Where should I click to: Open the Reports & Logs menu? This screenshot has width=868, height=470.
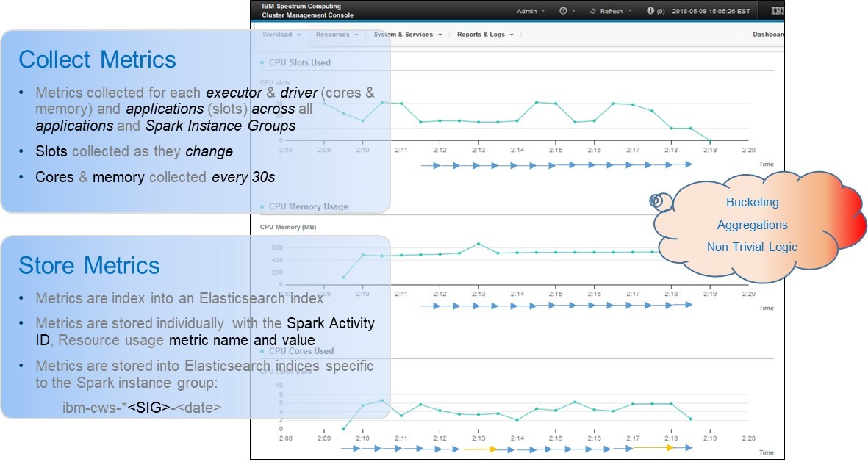tap(485, 35)
